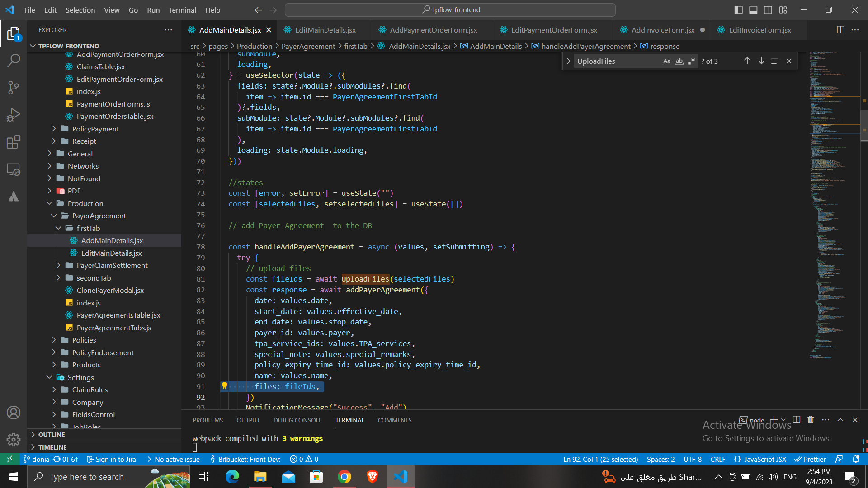Click Sign in to Jira
This screenshot has height=488, width=868.
click(111, 459)
